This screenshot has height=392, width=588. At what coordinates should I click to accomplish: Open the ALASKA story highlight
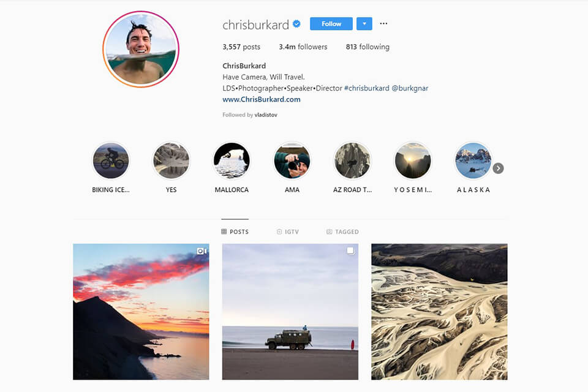[x=473, y=161]
